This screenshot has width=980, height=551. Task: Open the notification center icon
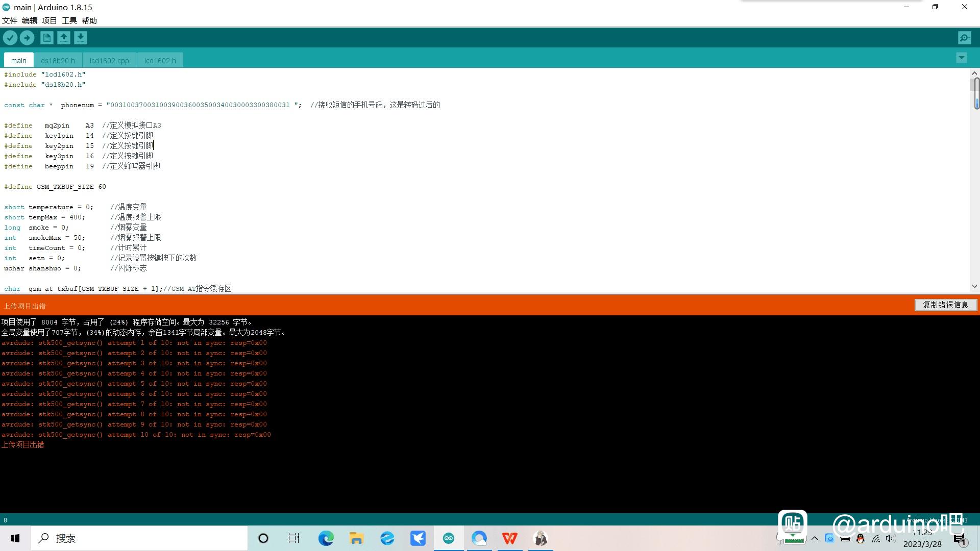(x=960, y=539)
